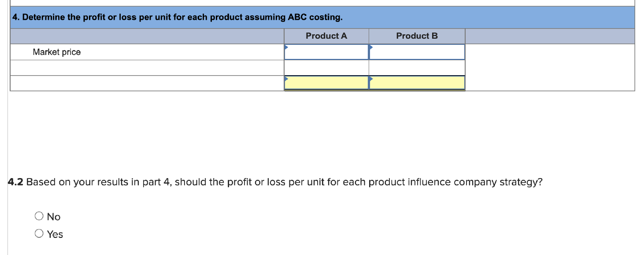Click the blue flag on the yellow Product A cell
This screenshot has height=255, width=644.
[x=287, y=78]
